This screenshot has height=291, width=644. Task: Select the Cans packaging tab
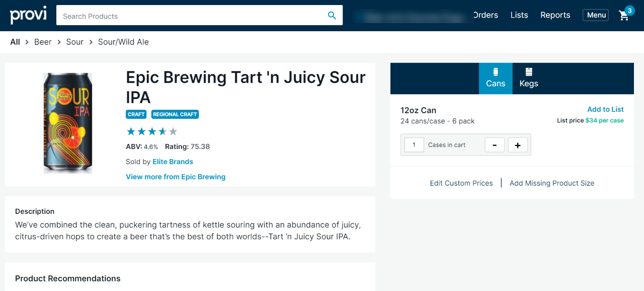[496, 79]
